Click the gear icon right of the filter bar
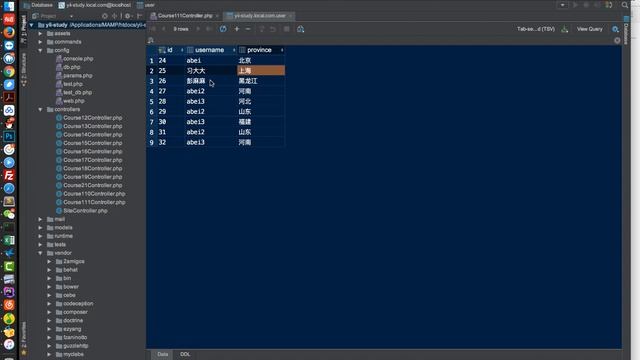 tap(617, 40)
